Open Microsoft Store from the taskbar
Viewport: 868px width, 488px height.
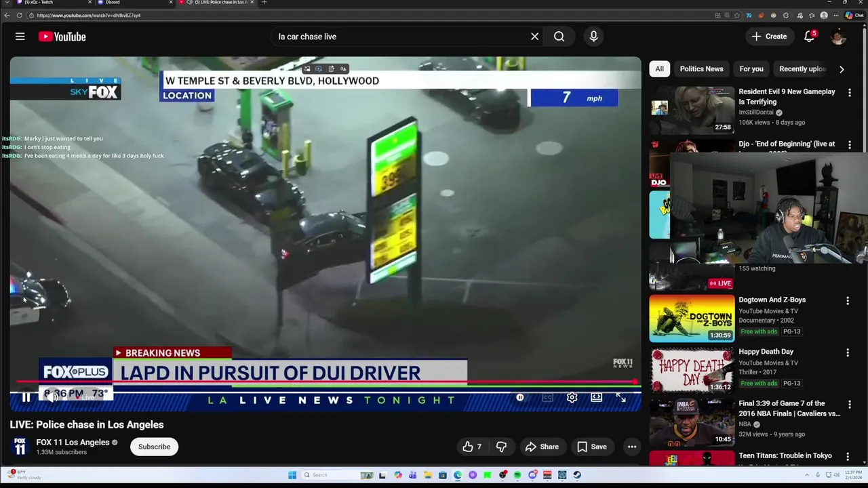tap(443, 475)
